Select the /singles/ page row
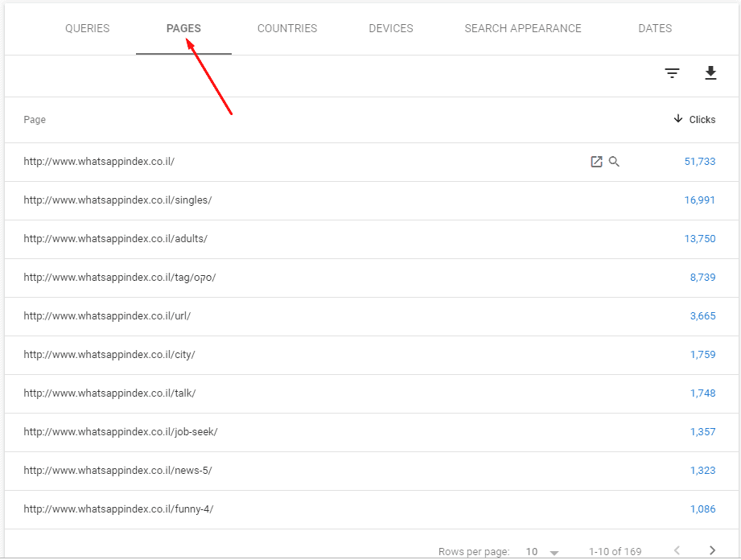 372,200
